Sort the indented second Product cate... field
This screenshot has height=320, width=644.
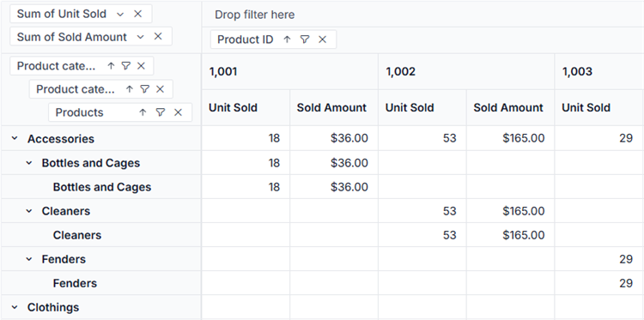(130, 89)
